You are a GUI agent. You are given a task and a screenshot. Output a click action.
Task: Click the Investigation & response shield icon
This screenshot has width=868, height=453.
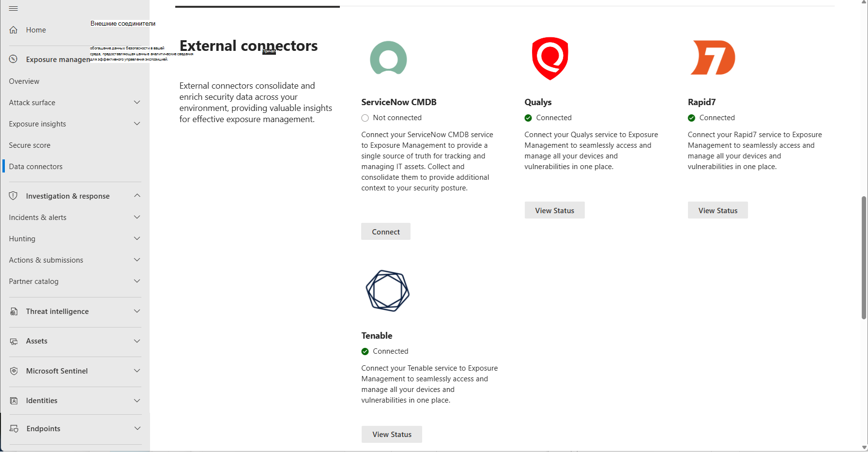pyautogui.click(x=14, y=196)
